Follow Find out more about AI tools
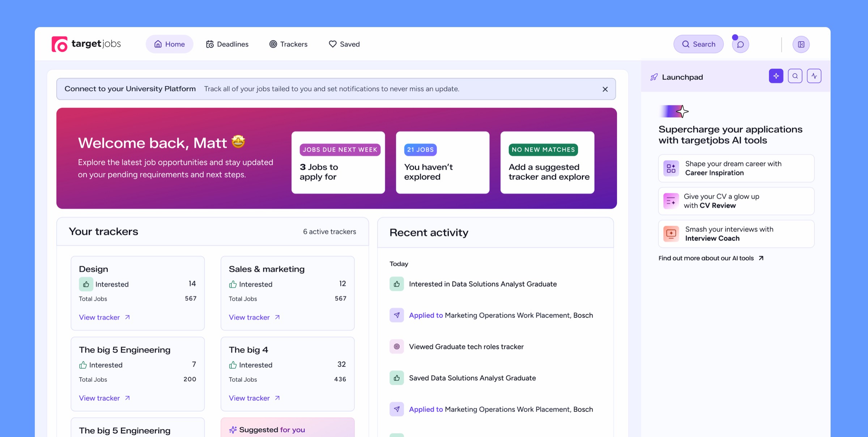 [x=711, y=258]
